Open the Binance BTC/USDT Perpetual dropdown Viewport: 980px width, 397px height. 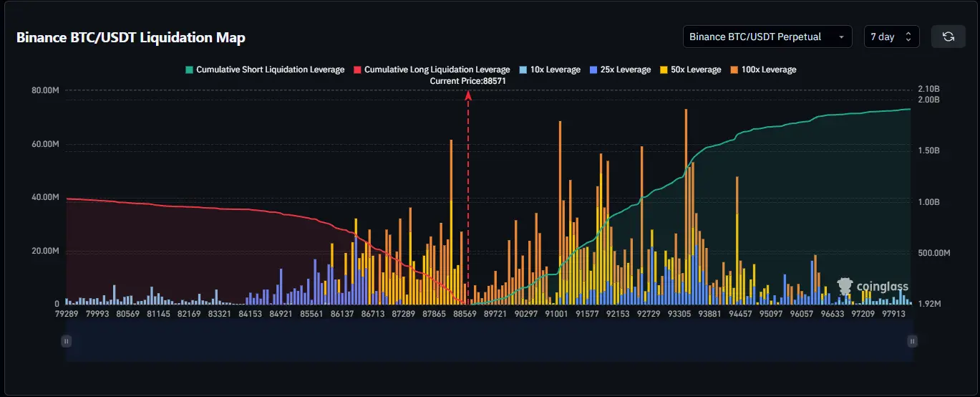point(767,37)
